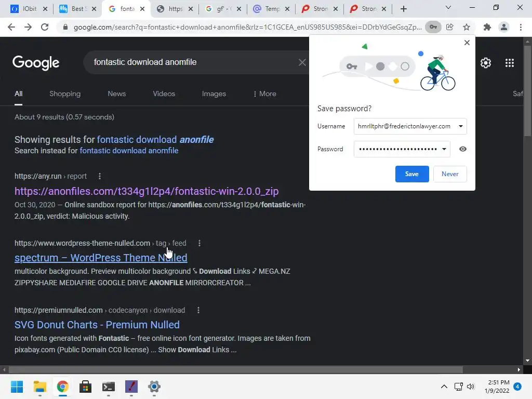
Task: Click the Username field
Action: (x=410, y=126)
